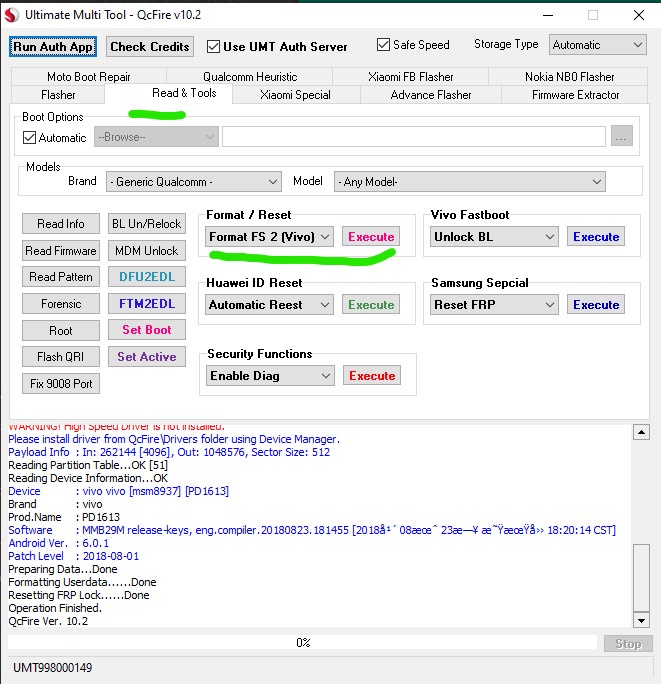Open the Reset FRP Samsung dropdown
Screen dimensions: 661x684
click(x=494, y=304)
